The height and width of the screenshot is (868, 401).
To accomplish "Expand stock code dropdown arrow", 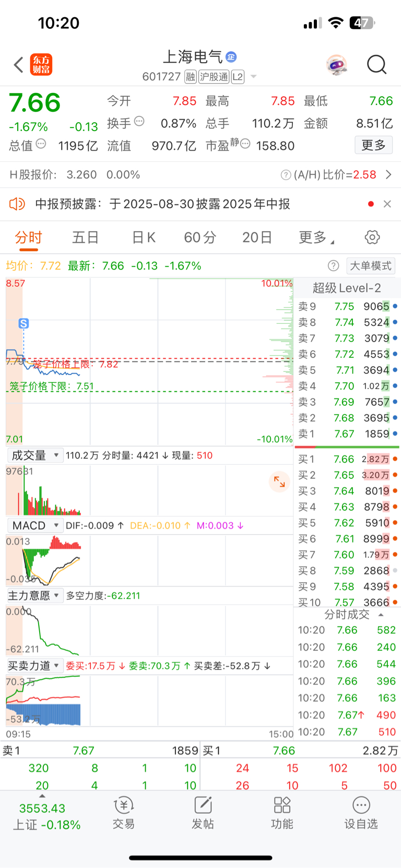I will tap(254, 77).
